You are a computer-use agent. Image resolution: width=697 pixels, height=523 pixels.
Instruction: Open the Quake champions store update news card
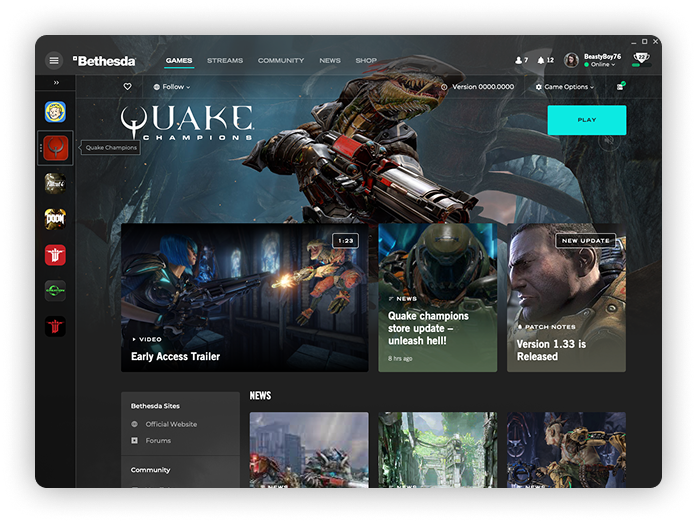[437, 297]
